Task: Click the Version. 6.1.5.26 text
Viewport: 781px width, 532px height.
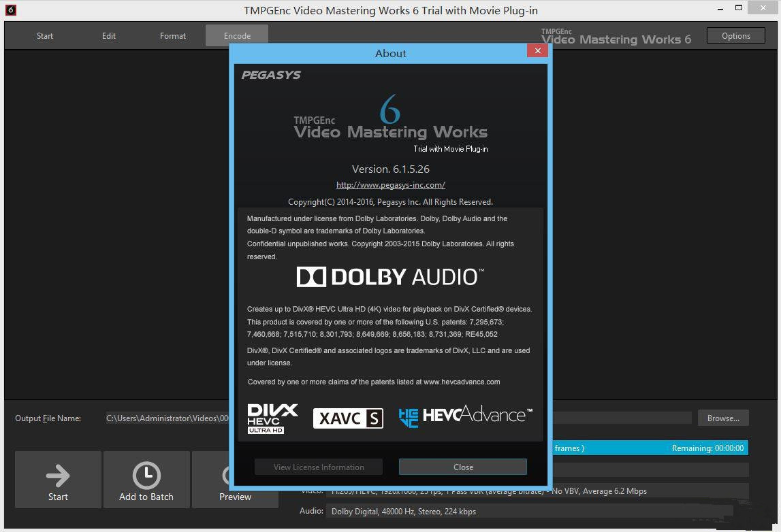Action: click(391, 169)
